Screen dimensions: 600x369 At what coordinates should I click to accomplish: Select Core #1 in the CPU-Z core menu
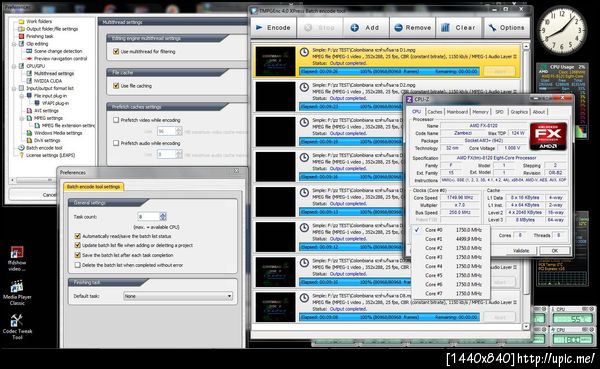coord(452,239)
